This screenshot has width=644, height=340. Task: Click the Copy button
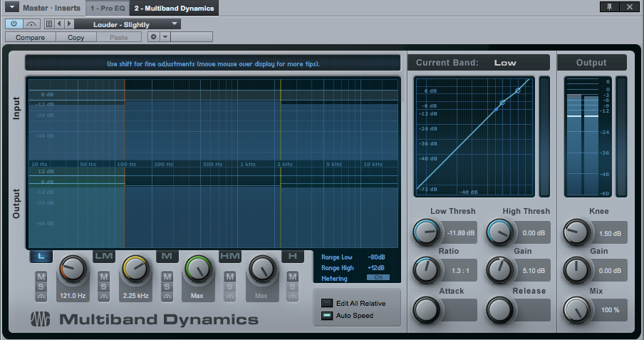[x=76, y=37]
